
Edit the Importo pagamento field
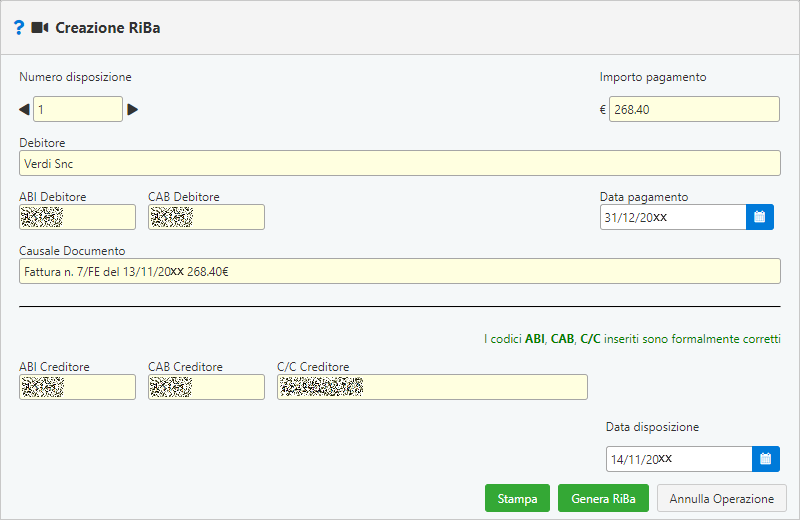point(694,109)
